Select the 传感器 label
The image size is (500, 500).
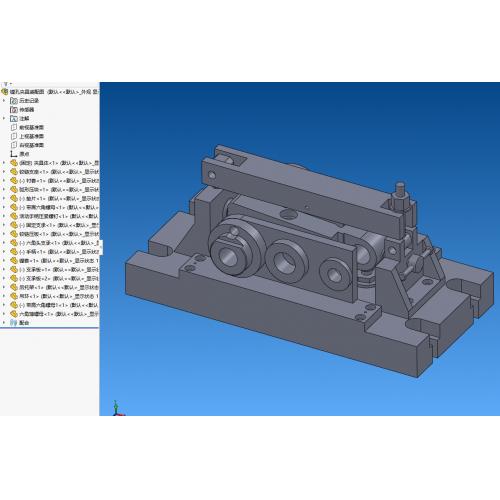pyautogui.click(x=27, y=110)
